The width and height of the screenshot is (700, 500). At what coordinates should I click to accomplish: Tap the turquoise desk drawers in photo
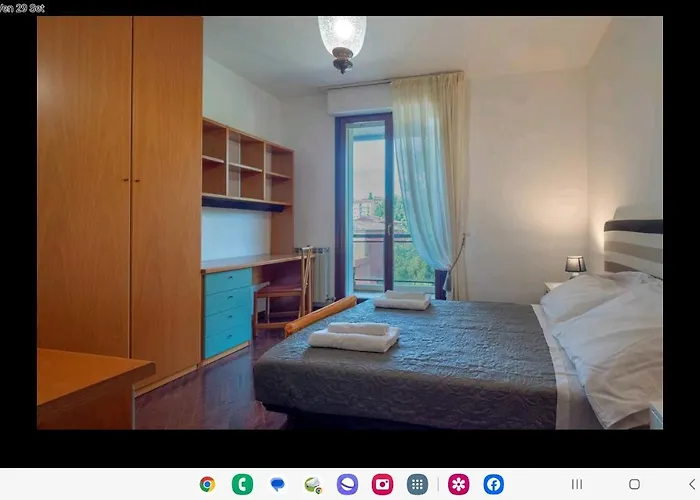pyautogui.click(x=227, y=312)
